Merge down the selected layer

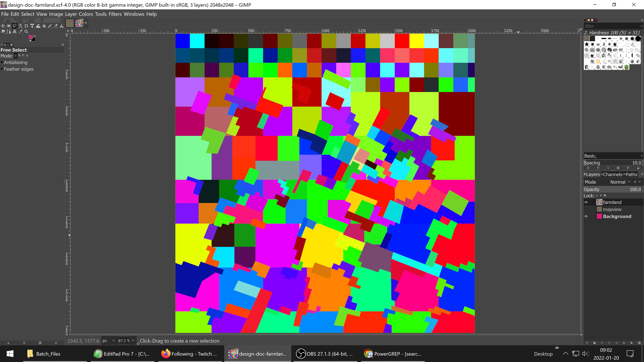click(x=624, y=343)
